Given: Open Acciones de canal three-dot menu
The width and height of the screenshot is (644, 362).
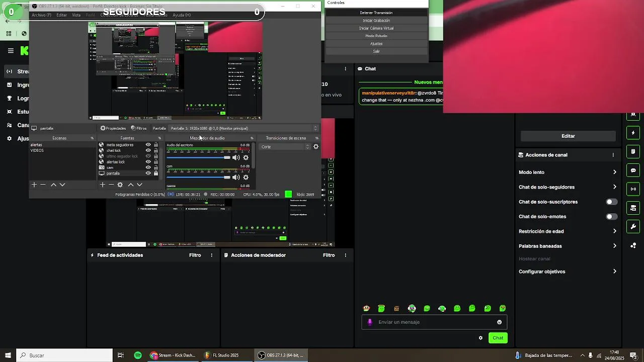Looking at the screenshot, I should (613, 155).
